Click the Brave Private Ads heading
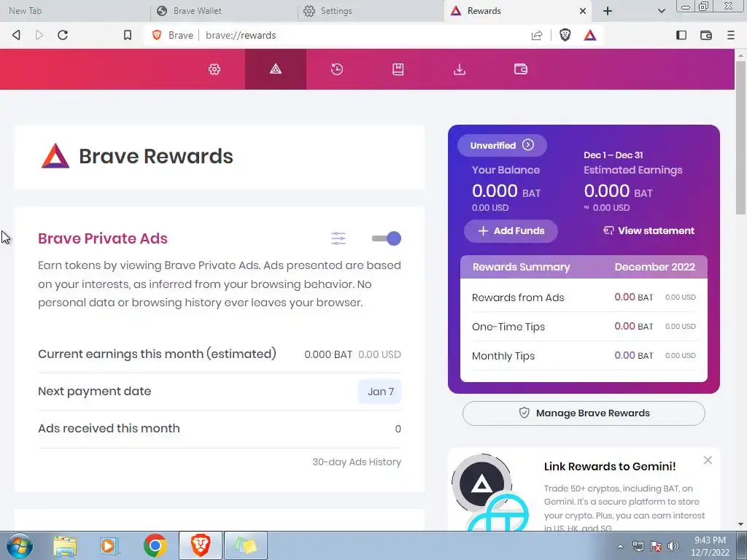747x560 pixels. tap(102, 238)
